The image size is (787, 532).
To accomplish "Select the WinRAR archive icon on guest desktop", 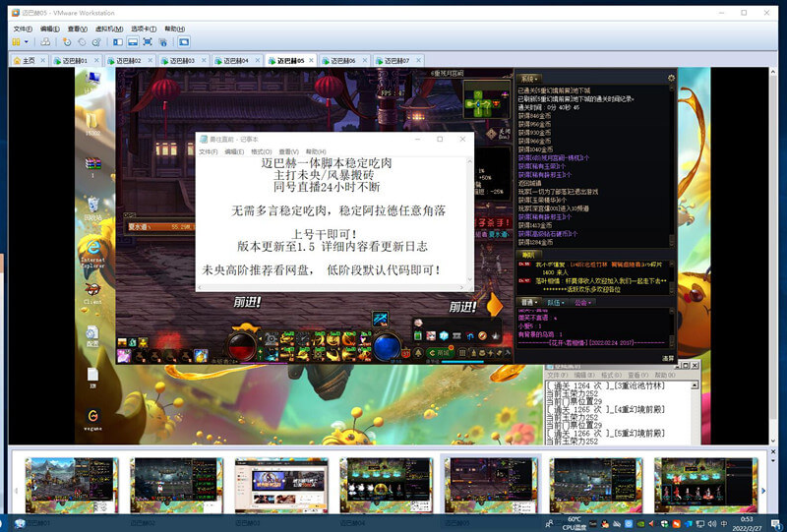I will click(92, 167).
